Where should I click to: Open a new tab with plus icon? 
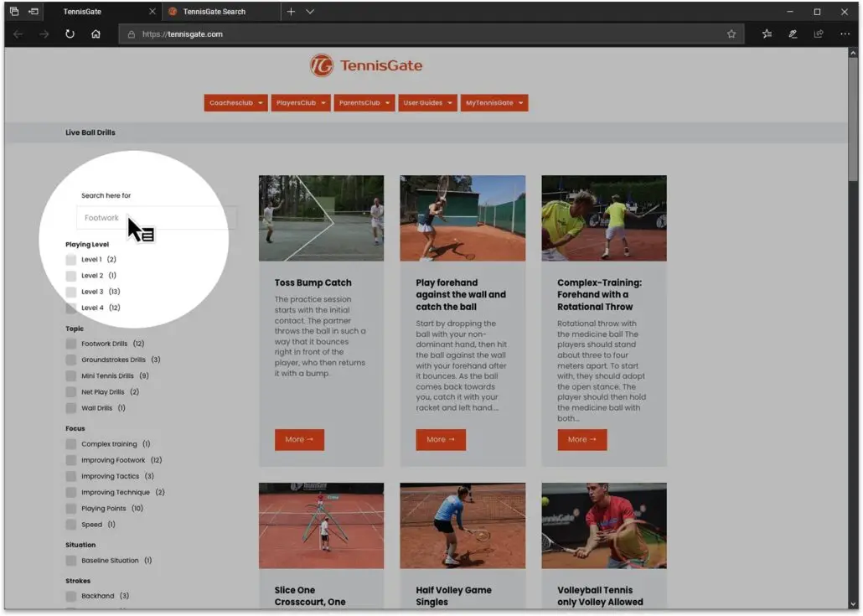(x=291, y=12)
